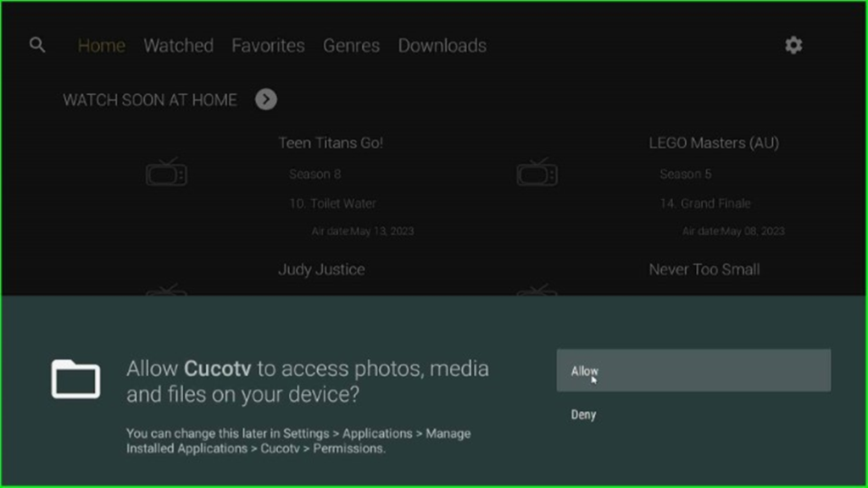The image size is (868, 488).
Task: Switch to the Home tab
Action: [102, 46]
